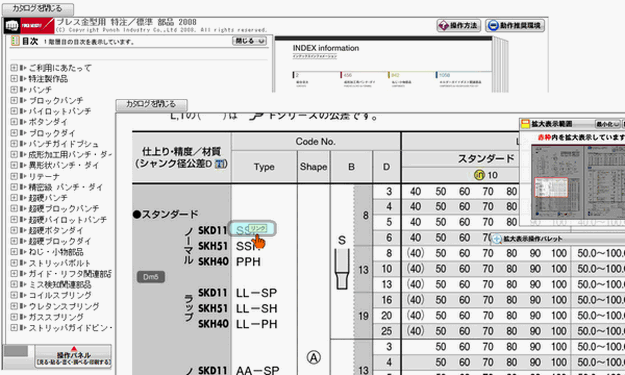Screen dimensions: 625x375
Task: Click the top カタログを閉じる button
Action: (x=37, y=8)
